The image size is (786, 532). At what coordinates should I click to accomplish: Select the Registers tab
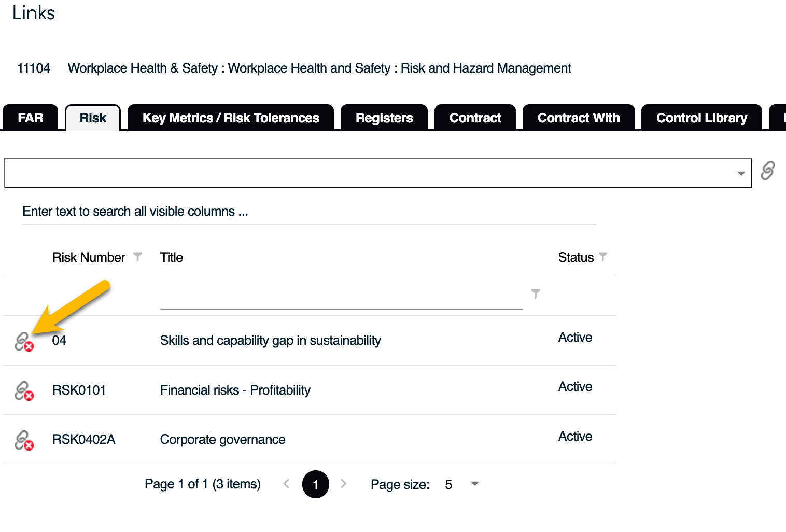(384, 118)
